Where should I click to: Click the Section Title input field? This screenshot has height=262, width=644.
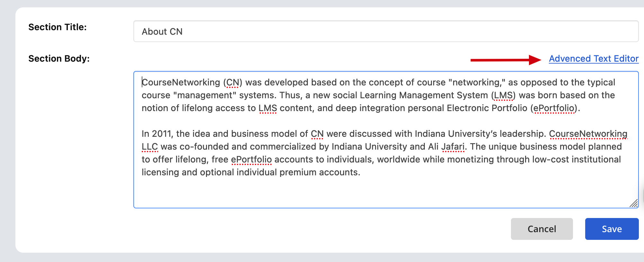click(x=386, y=31)
